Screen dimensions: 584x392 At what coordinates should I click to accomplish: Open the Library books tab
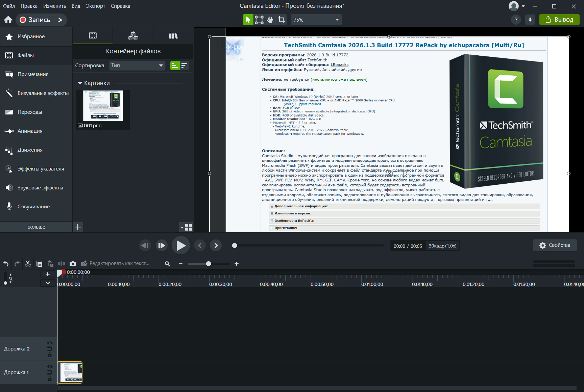click(173, 36)
